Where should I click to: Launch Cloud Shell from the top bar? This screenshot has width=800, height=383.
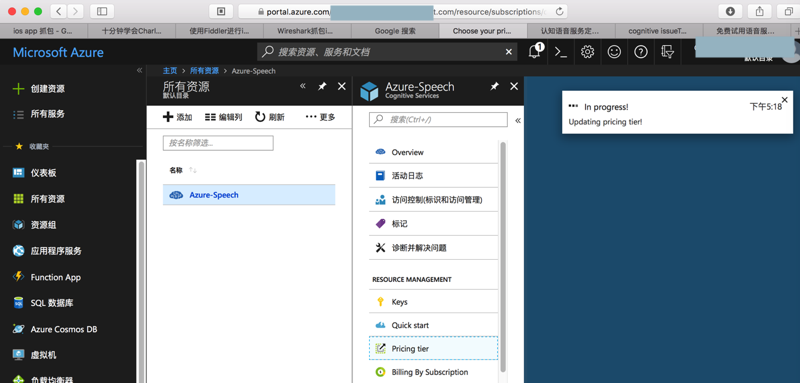(x=561, y=52)
